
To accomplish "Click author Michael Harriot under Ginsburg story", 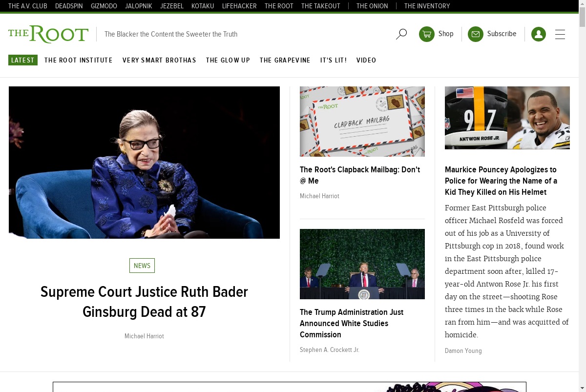I will 144,336.
